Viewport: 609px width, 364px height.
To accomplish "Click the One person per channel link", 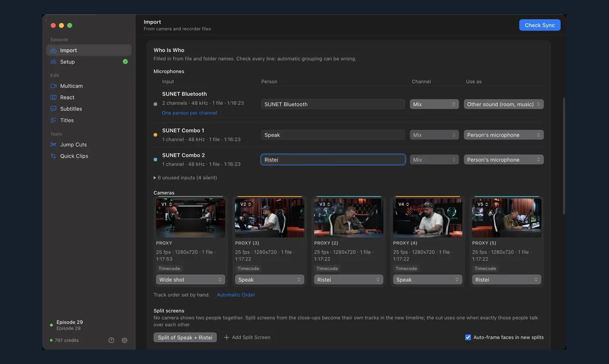I will 189,113.
